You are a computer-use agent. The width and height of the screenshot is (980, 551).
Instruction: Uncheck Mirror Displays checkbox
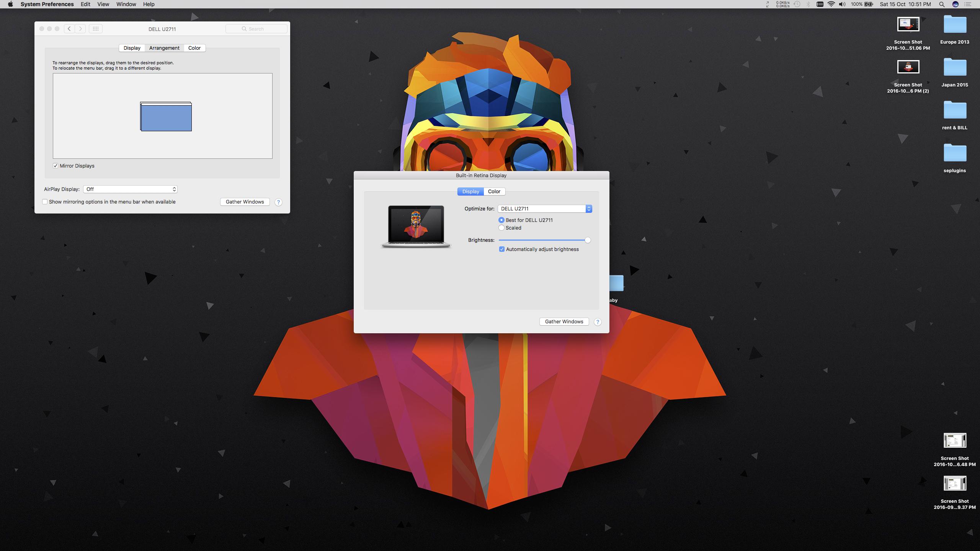(x=56, y=166)
